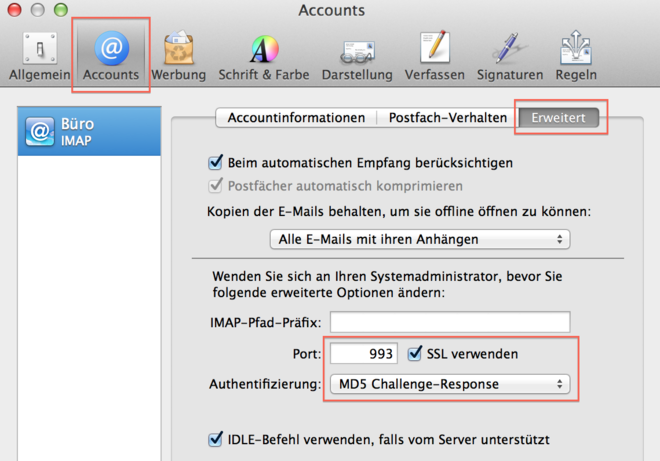This screenshot has width=660, height=461.
Task: Open the Verfassen composing pane
Action: click(x=435, y=56)
